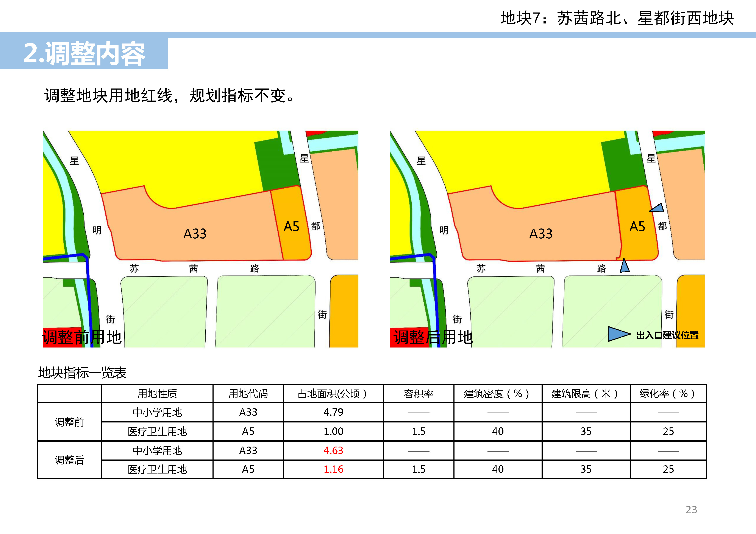Click the '地块指标一览表' table heading

pos(82,373)
